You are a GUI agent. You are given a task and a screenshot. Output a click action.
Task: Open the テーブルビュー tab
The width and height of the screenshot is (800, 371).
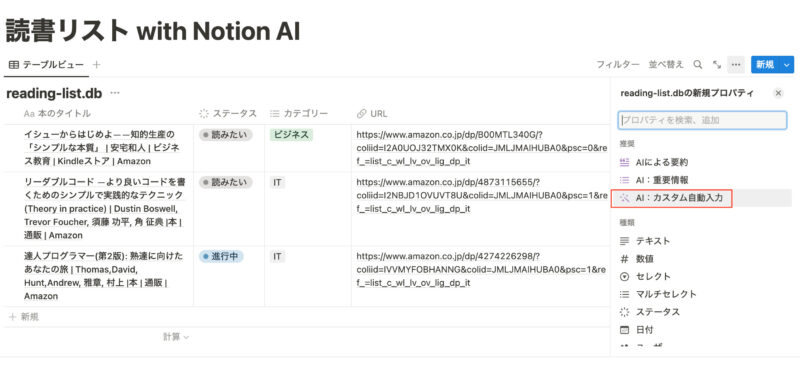[x=46, y=65]
